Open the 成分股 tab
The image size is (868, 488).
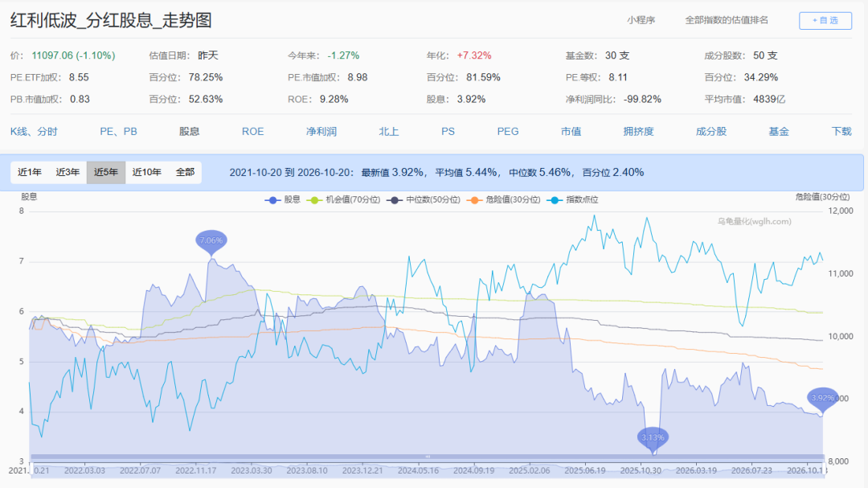coord(711,132)
